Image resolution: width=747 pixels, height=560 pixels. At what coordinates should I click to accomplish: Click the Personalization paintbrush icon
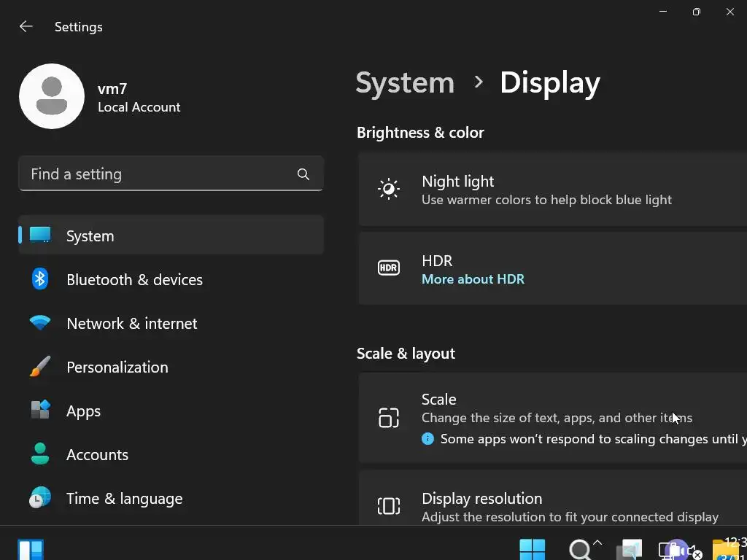coord(40,367)
